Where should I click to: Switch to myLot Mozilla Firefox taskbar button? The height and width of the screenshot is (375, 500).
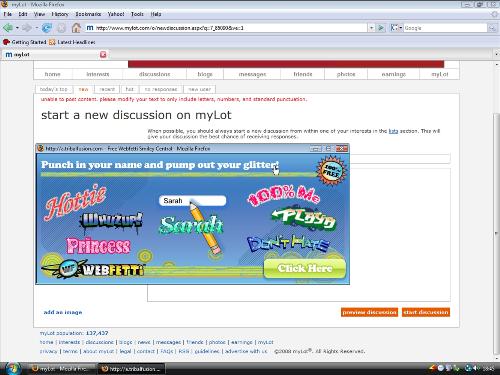tap(62, 369)
